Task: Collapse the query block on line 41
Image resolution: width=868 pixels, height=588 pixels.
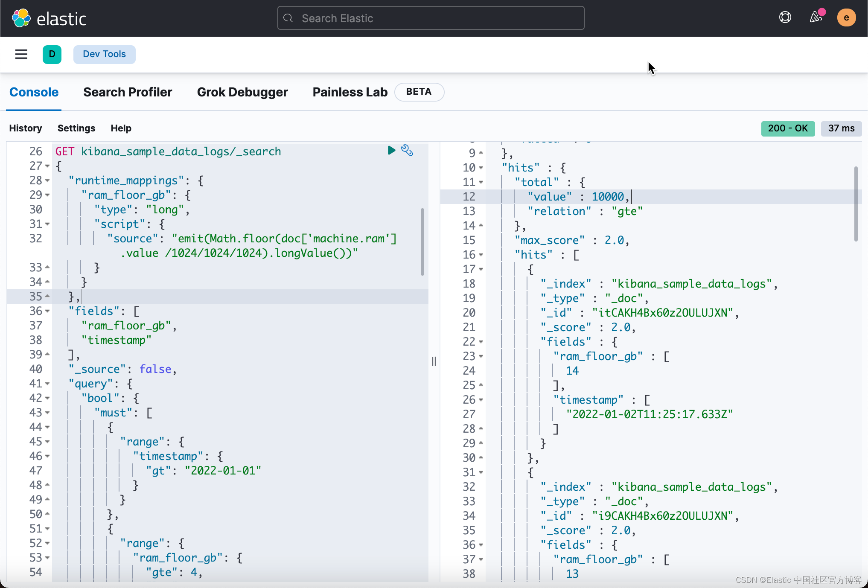Action: 47,384
